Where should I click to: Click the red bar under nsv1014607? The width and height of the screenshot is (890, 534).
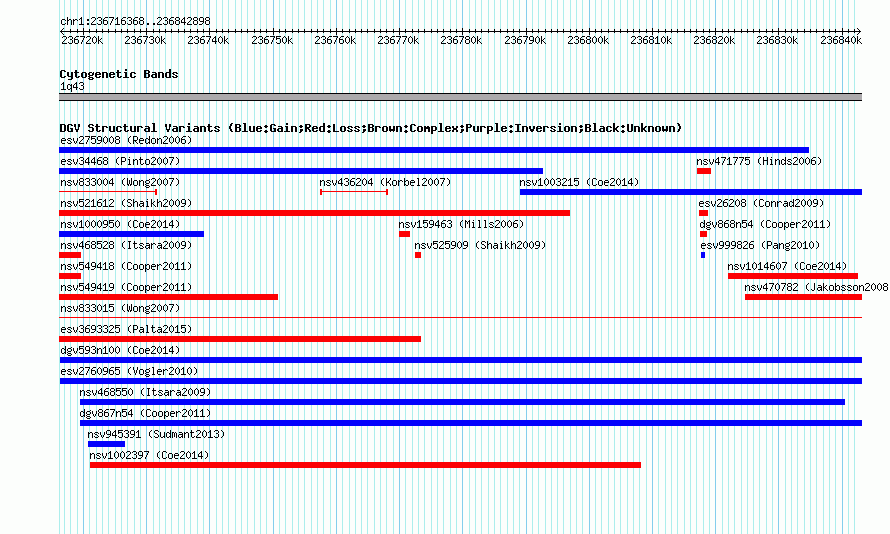pyautogui.click(x=793, y=276)
